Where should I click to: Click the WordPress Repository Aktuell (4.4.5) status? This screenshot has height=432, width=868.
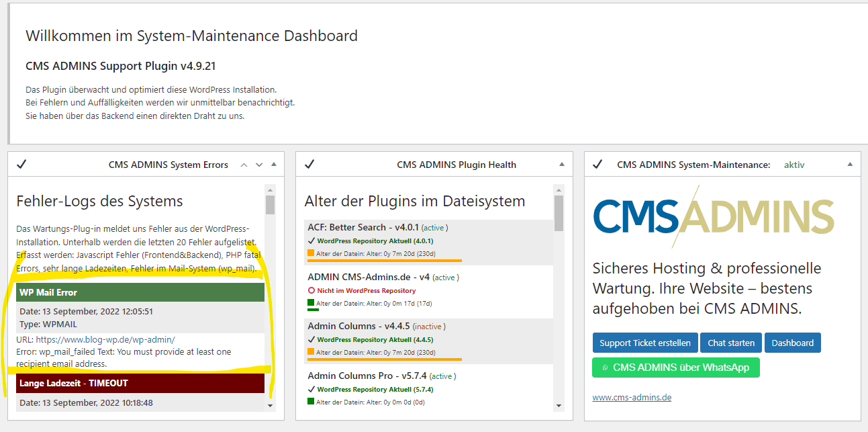point(375,340)
